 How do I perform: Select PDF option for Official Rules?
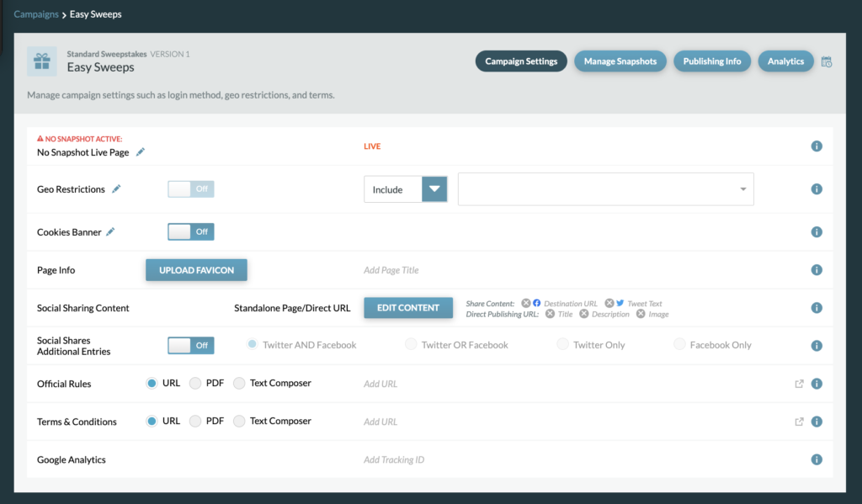[195, 384]
